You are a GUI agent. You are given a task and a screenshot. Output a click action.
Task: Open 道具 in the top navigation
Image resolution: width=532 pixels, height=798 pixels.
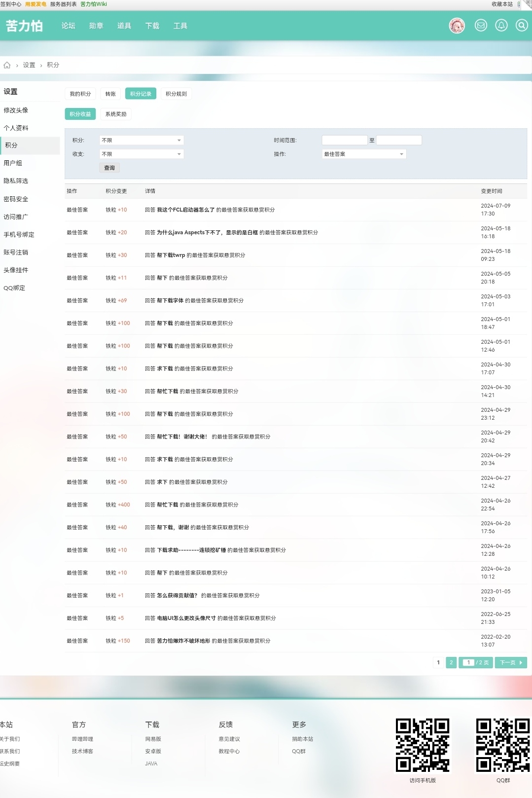124,26
